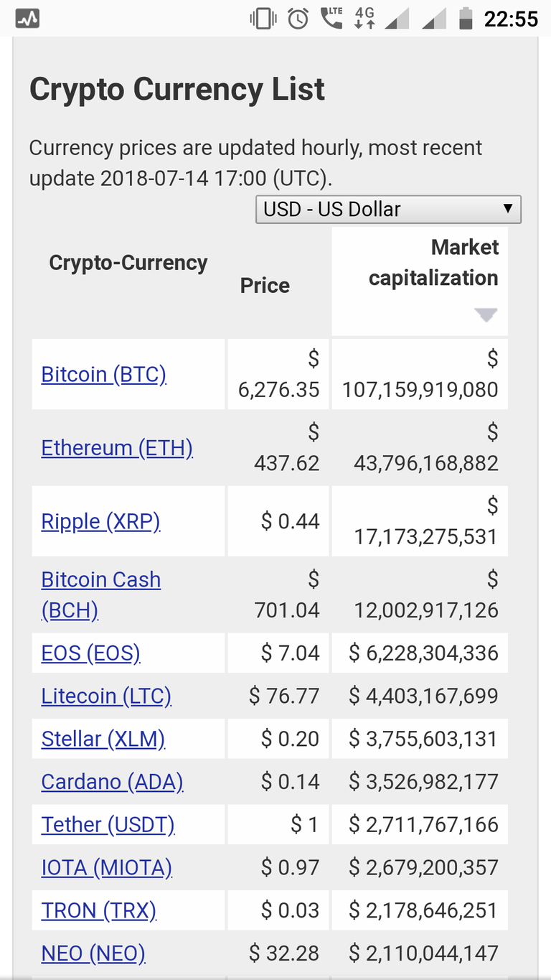Open the TRON (TRX) link

tap(99, 911)
